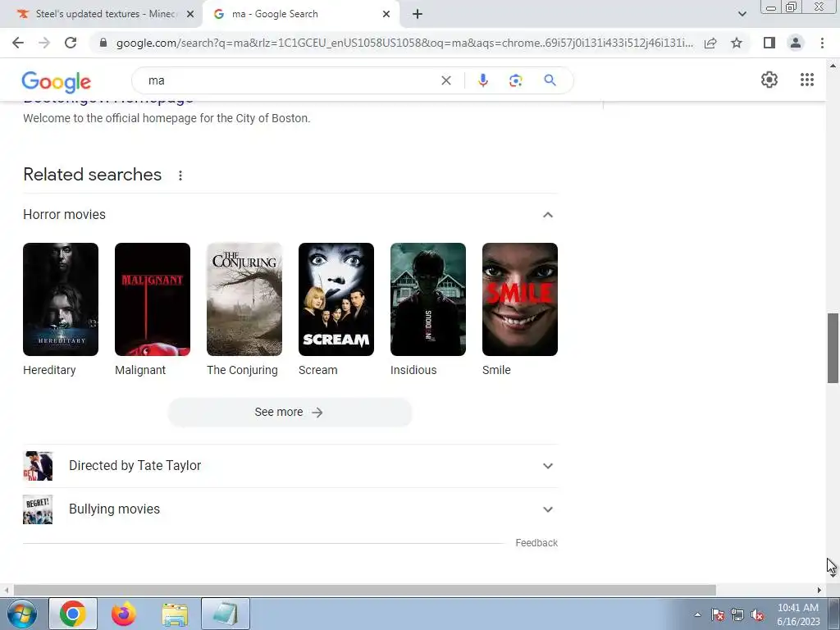Open the Hereditary movie poster

(61, 299)
